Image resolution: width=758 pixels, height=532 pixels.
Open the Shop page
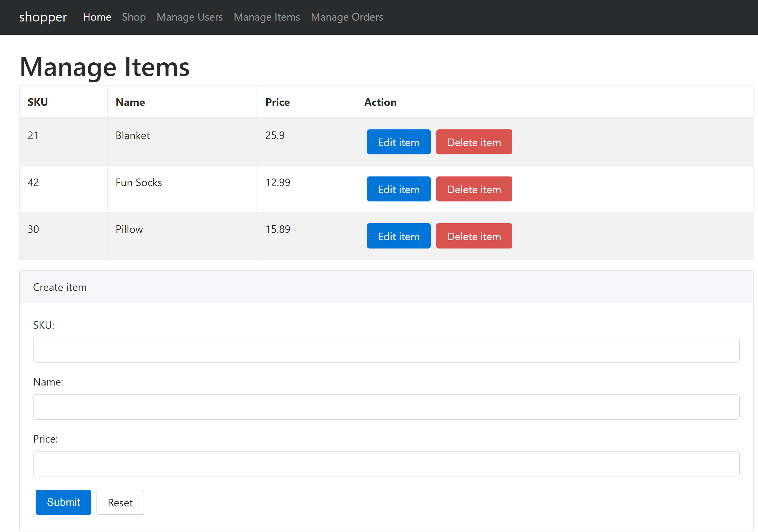(134, 17)
